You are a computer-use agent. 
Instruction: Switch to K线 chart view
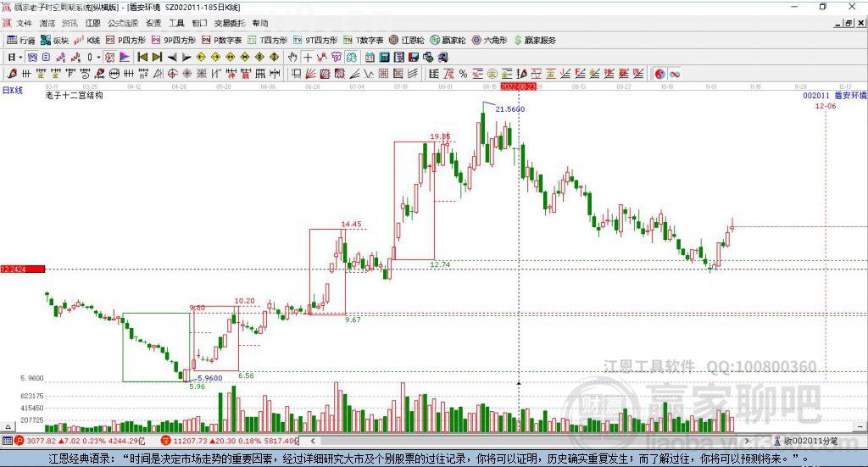click(x=87, y=41)
